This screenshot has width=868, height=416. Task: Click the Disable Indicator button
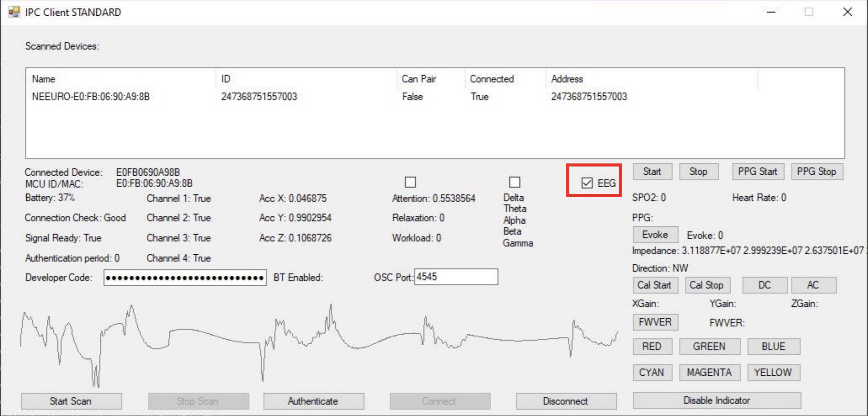[716, 400]
